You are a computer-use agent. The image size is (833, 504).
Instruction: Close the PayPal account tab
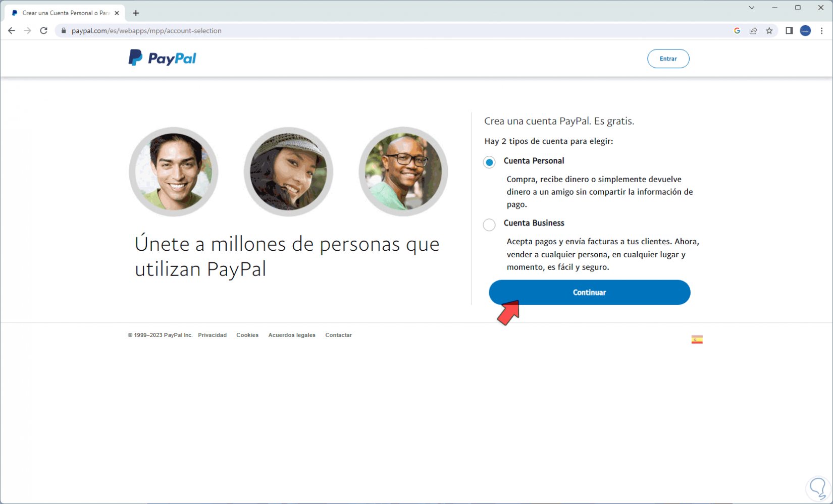click(117, 13)
